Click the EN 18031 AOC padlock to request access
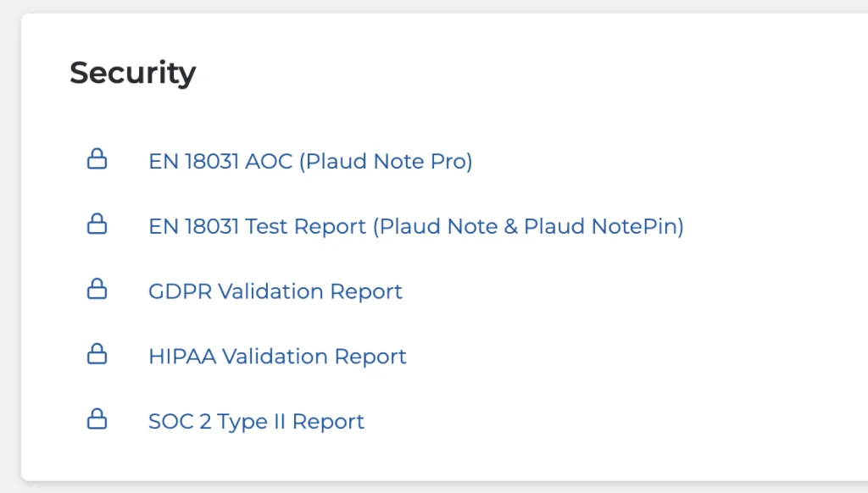868x493 pixels. pos(97,159)
